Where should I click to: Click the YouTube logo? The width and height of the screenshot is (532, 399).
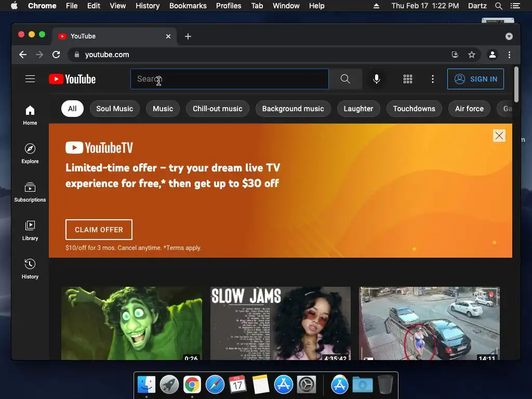coord(72,79)
